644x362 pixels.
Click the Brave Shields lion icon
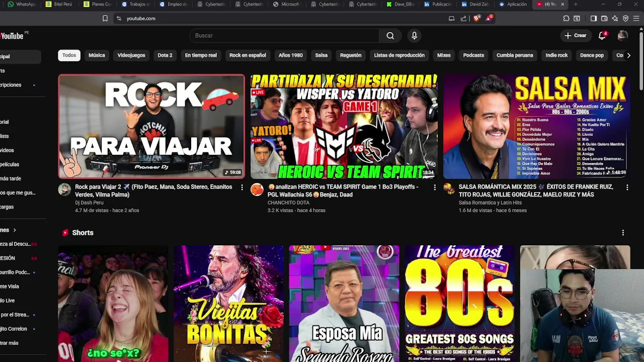[476, 19]
